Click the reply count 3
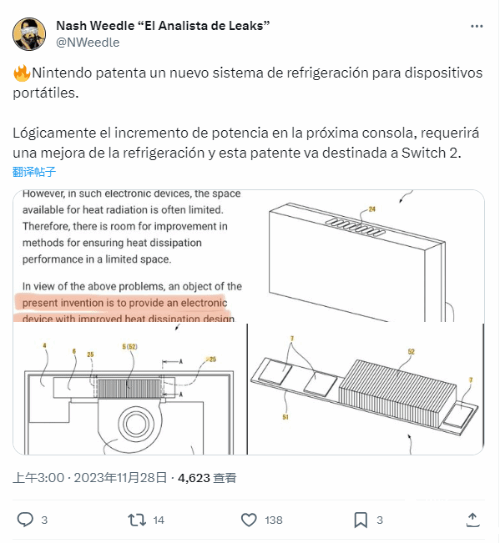Screen dimensions: 500x543 [x=44, y=520]
